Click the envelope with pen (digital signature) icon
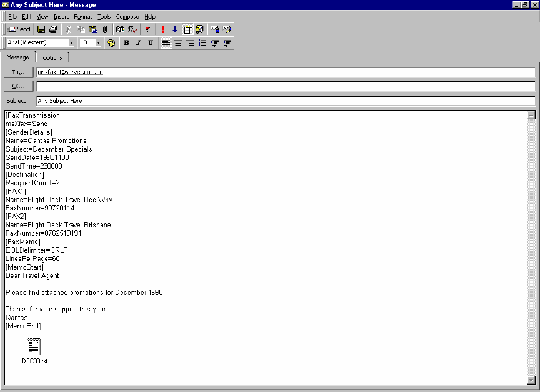 click(227, 29)
